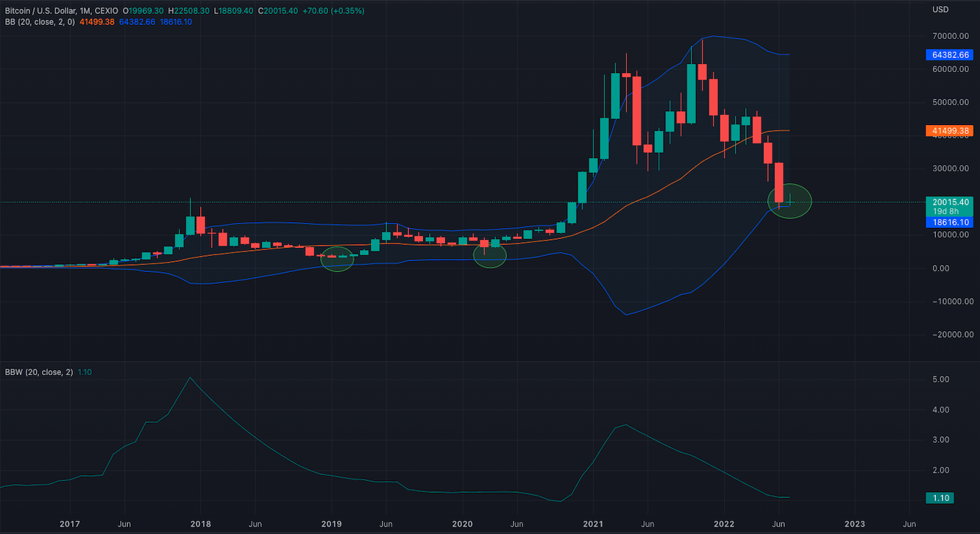Click blue 64382.66 value in BB legend

pos(138,22)
